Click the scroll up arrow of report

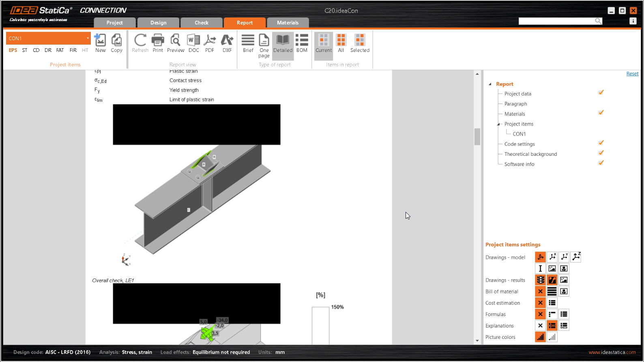click(x=477, y=74)
